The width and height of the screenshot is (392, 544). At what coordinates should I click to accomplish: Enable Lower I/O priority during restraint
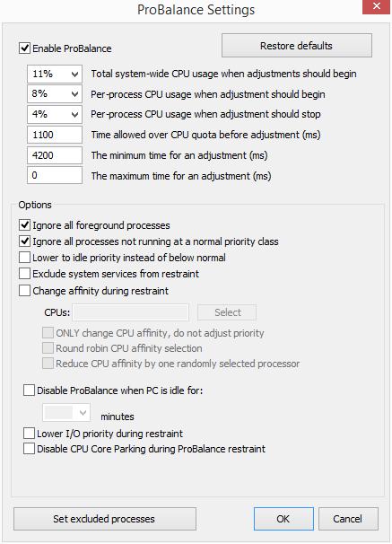click(29, 434)
